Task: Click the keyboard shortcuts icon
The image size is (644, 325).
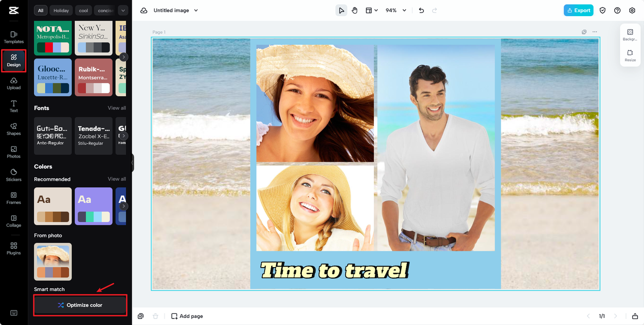Action: click(x=14, y=313)
